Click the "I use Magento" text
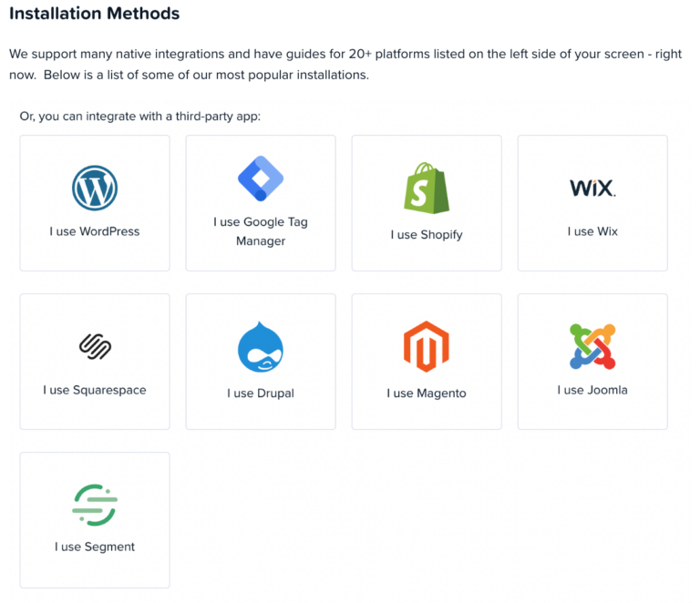This screenshot has width=700, height=603. click(x=427, y=393)
